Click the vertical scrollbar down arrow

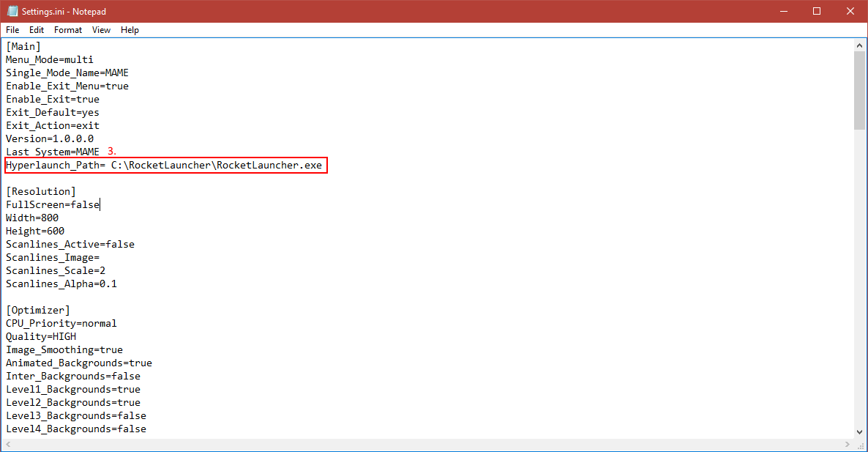point(859,432)
